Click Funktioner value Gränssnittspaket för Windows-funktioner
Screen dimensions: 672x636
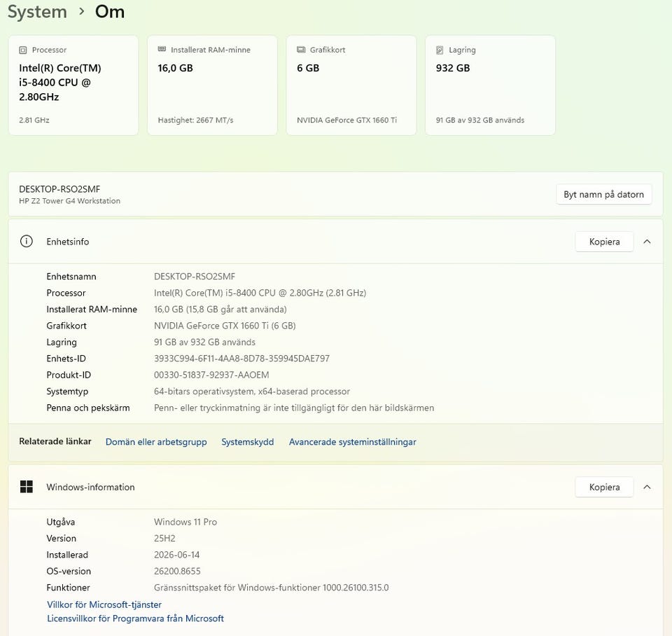272,588
